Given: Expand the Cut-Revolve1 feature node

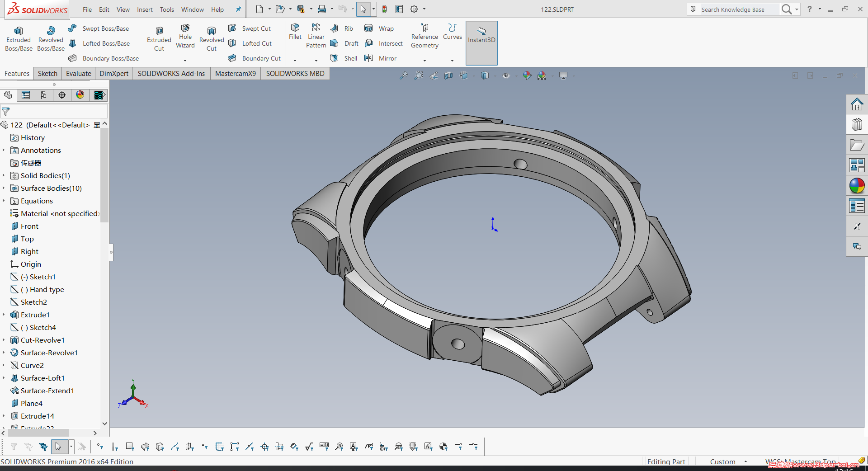Looking at the screenshot, I should 4,340.
